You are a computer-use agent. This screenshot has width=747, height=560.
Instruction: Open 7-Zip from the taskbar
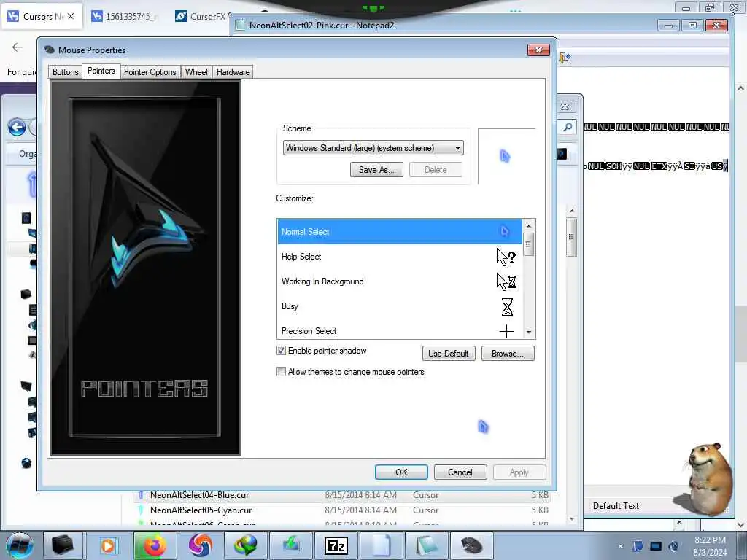pyautogui.click(x=336, y=545)
